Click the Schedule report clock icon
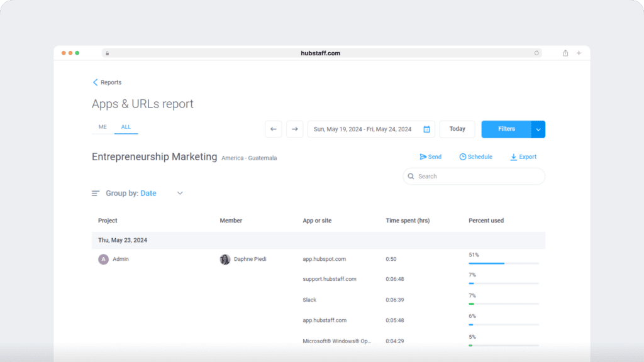Viewport: 644px width, 362px height. 463,156
